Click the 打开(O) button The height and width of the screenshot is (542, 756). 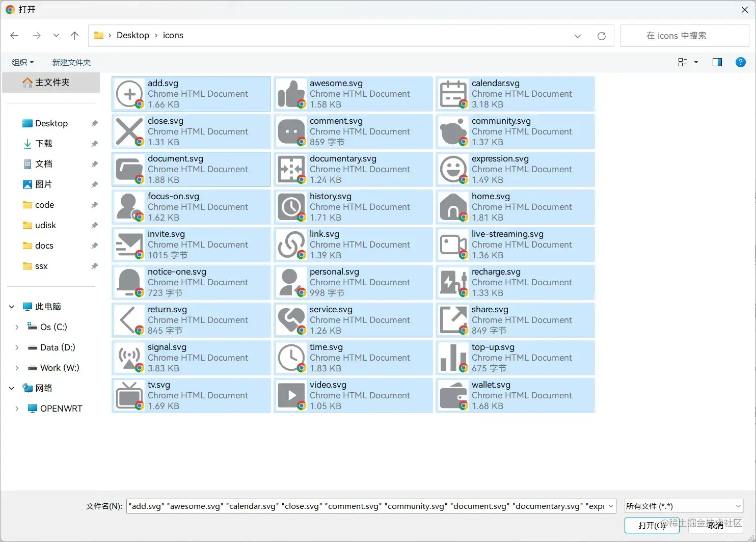[652, 525]
